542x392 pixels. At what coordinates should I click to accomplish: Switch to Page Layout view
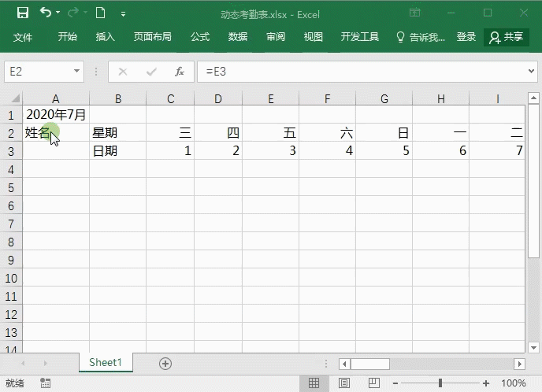click(x=344, y=383)
